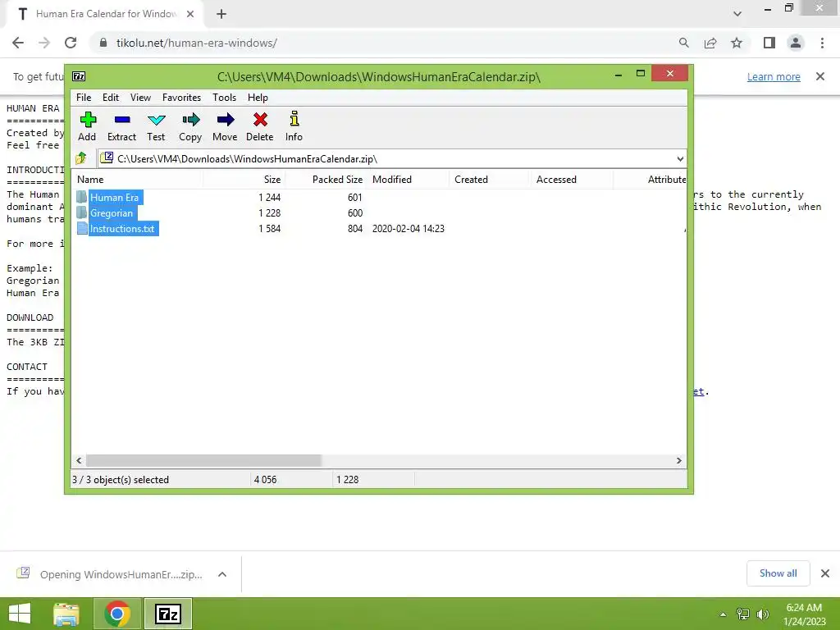The width and height of the screenshot is (840, 630).
Task: Open the View menu in 7-Zip
Action: click(140, 98)
